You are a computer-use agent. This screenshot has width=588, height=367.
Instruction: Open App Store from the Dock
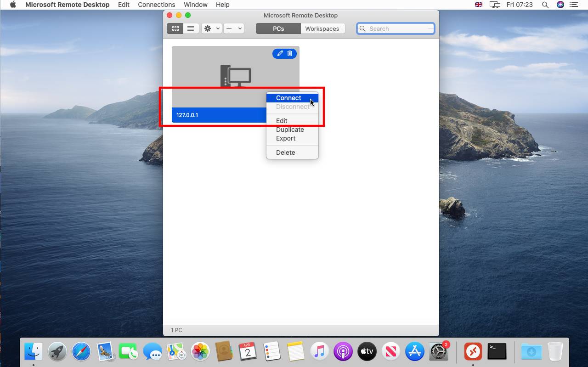(415, 352)
